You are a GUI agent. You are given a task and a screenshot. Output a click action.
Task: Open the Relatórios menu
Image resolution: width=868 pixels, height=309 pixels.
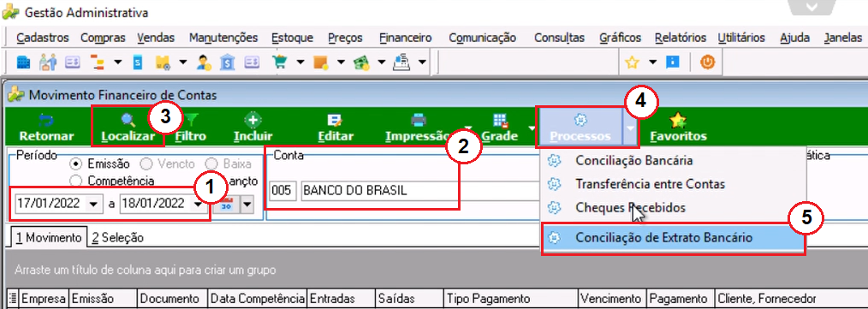(680, 38)
